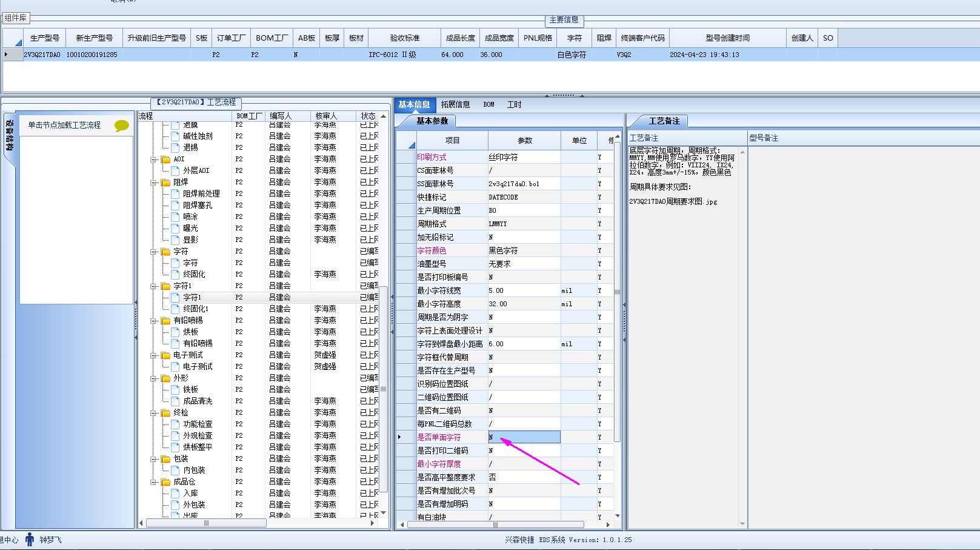Viewport: 980px width, 550px height.
Task: Click document icon of 喷涂 step
Action: [x=175, y=217]
